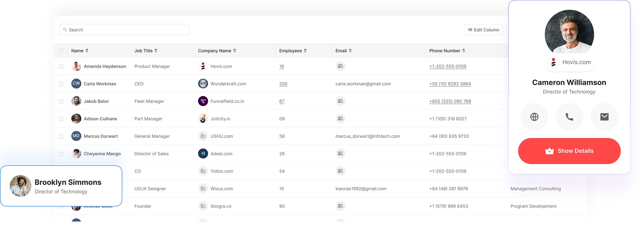Click the envelope email icon on Cameron's card
Viewport: 644px width, 226px height.
pyautogui.click(x=604, y=117)
